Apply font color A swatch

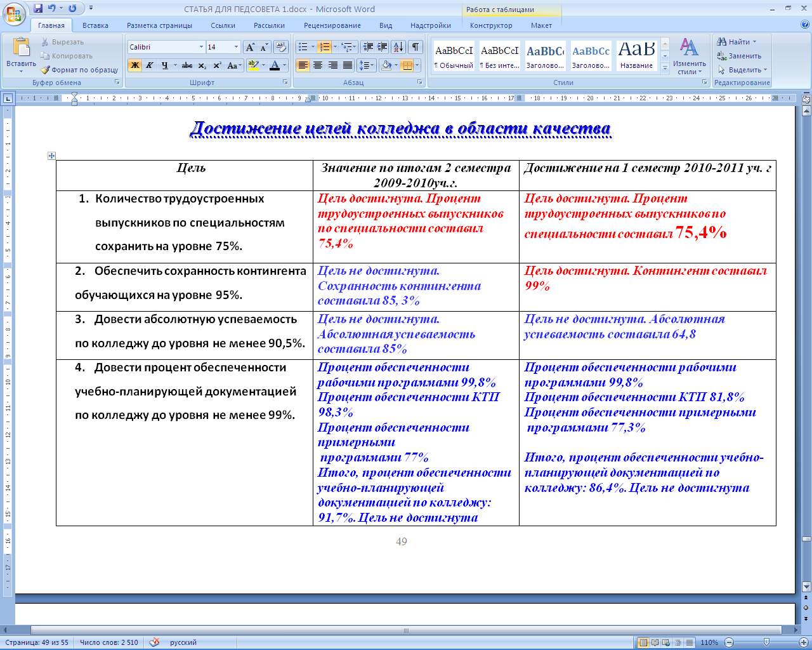pyautogui.click(x=275, y=65)
